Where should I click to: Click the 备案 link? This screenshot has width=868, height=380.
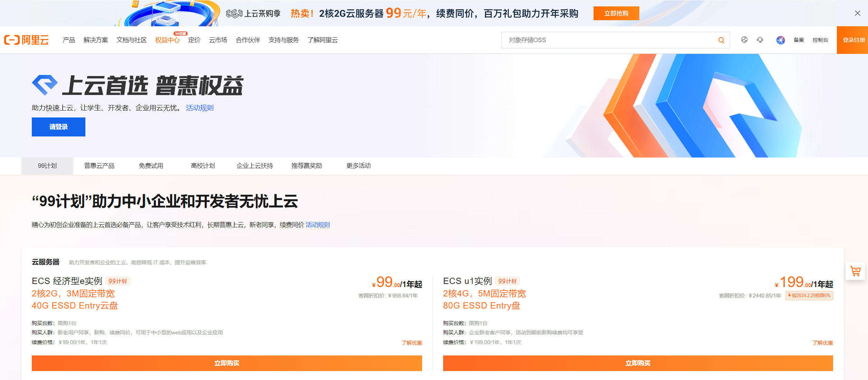pyautogui.click(x=799, y=40)
